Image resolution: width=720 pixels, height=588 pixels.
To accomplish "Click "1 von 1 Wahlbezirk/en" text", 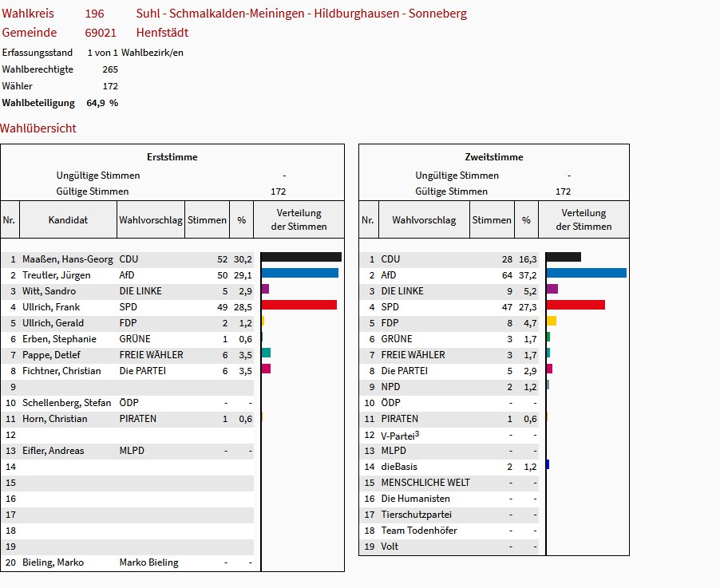I will [x=136, y=53].
